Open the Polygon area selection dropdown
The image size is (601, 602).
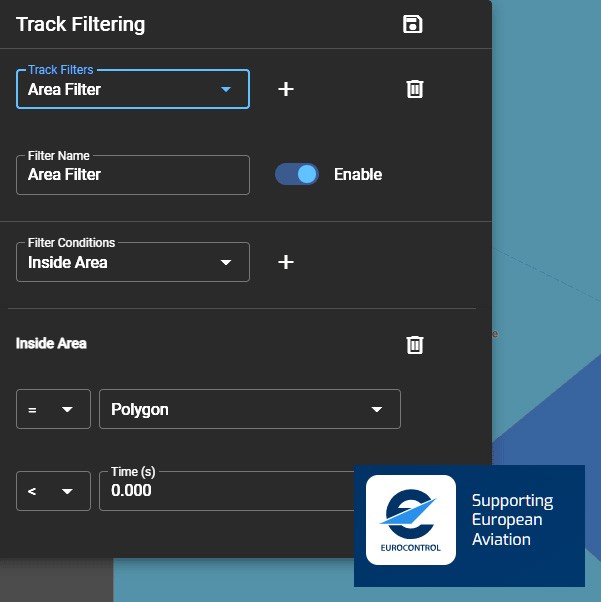point(249,410)
